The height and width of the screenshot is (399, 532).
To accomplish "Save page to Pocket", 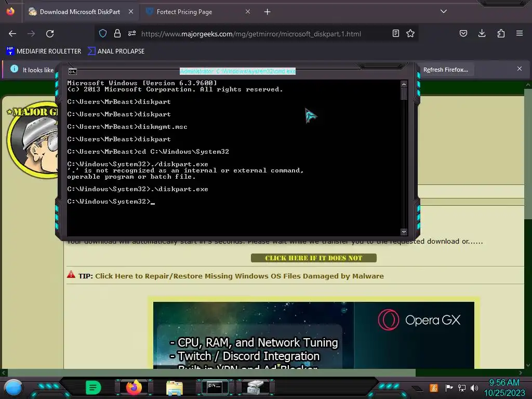I will pos(463,33).
